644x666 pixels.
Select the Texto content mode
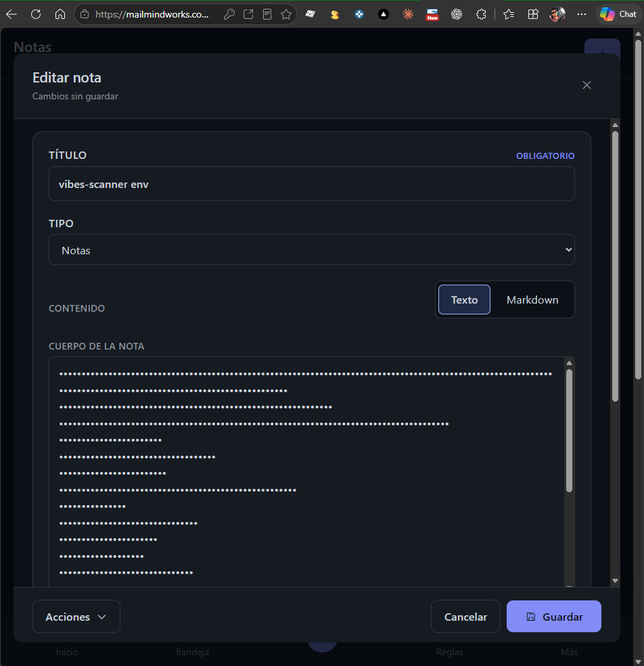pos(464,300)
